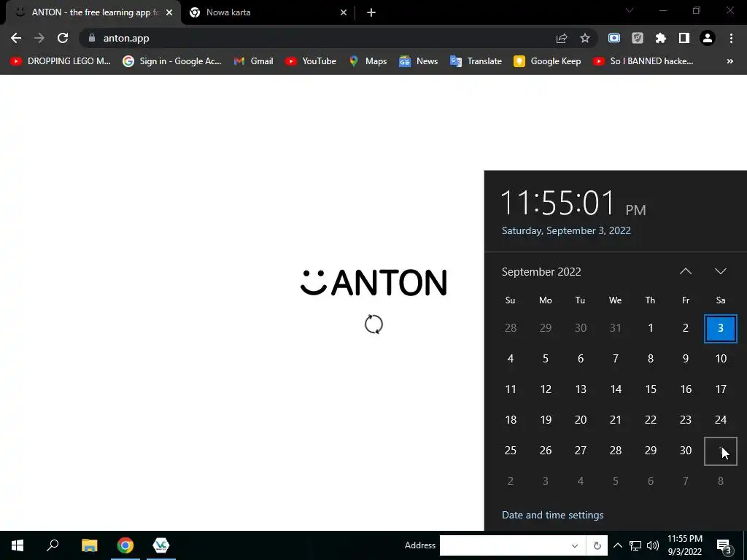Bookmark this tab with star icon
This screenshot has width=747, height=560.
tap(585, 38)
